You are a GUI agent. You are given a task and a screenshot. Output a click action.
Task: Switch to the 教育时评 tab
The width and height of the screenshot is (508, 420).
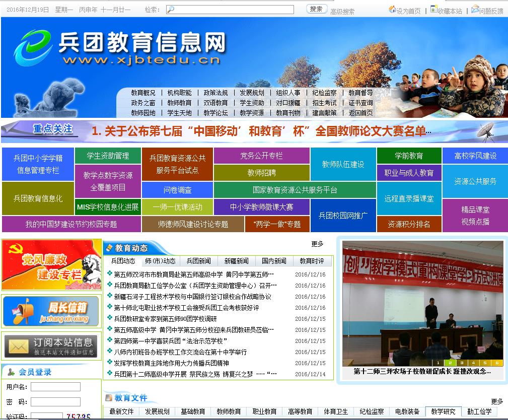click(x=312, y=261)
